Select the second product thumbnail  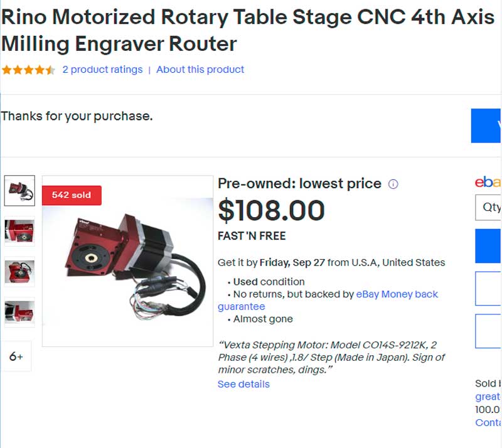tap(19, 231)
